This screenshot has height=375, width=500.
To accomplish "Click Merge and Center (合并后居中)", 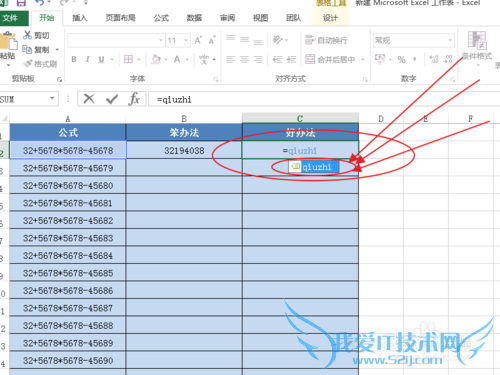I will 330,59.
